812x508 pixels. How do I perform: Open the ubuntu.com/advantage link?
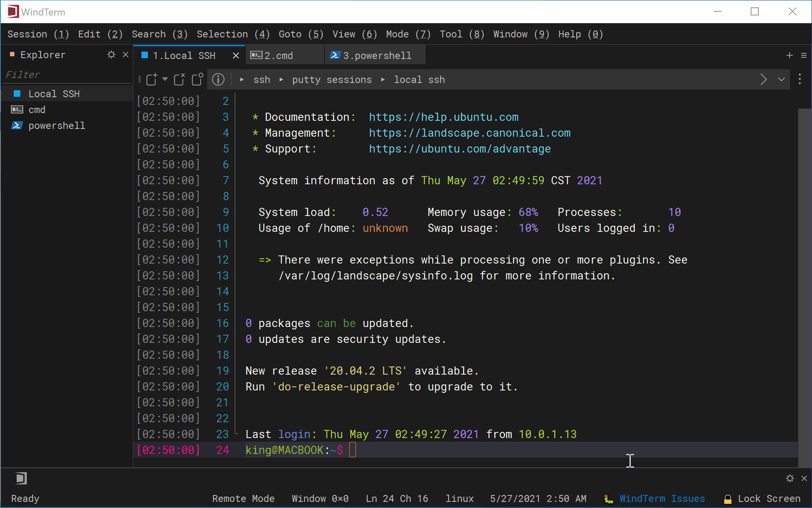[x=460, y=149]
